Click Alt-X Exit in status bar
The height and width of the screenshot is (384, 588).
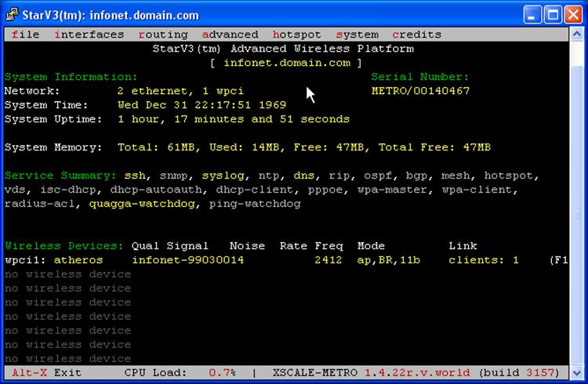click(46, 373)
